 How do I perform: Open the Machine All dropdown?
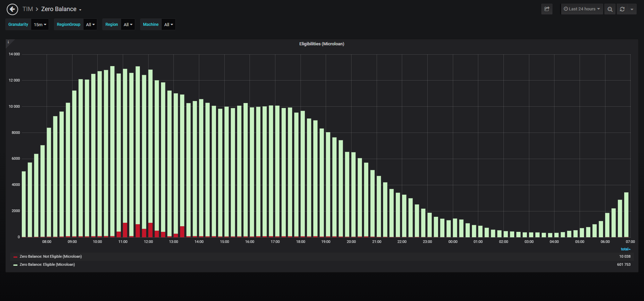click(x=168, y=24)
